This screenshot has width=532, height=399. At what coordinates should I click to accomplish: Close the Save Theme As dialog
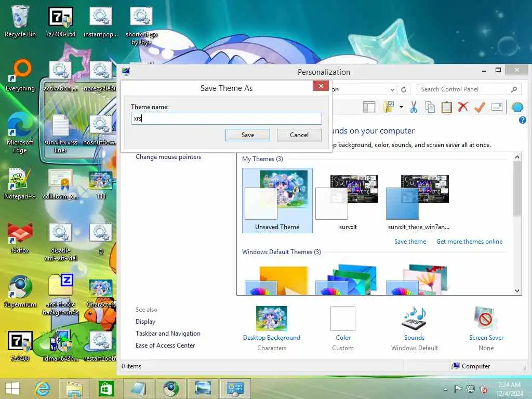(x=321, y=86)
